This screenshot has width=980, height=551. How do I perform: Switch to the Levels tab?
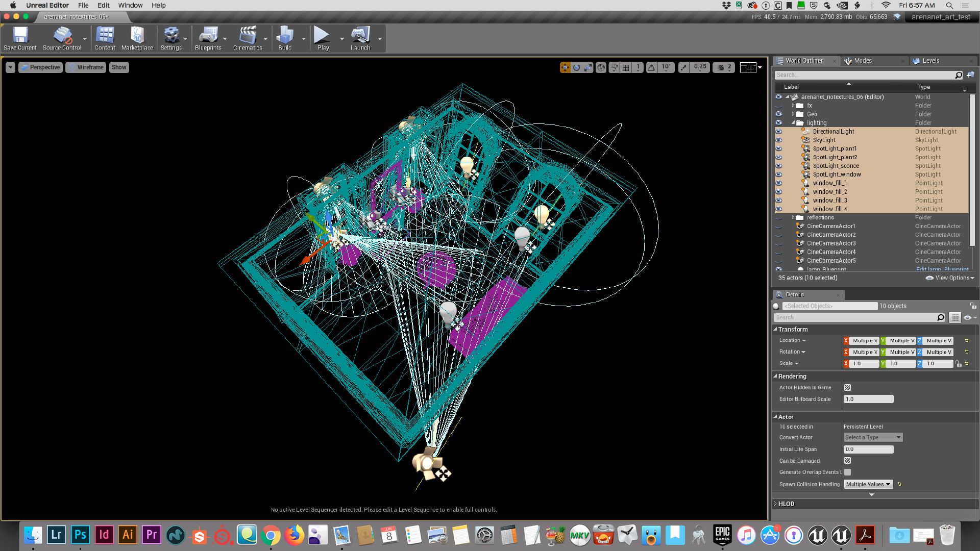930,61
